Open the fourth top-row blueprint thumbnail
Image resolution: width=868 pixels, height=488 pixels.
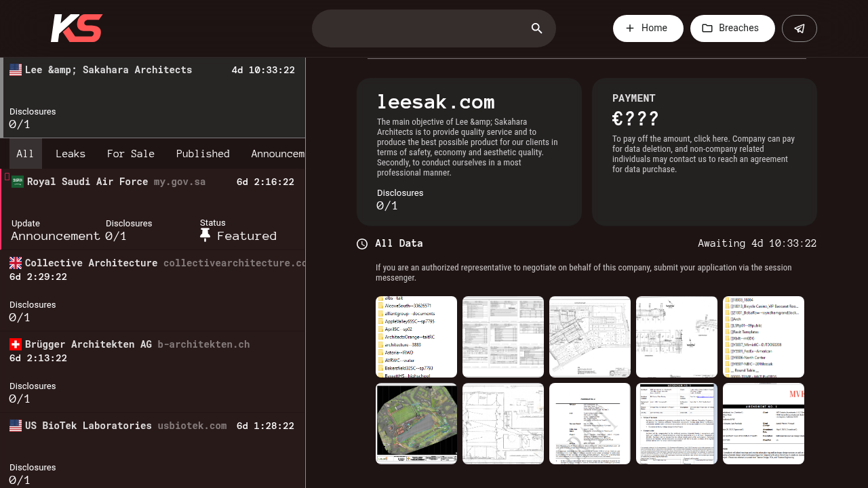pyautogui.click(x=677, y=337)
